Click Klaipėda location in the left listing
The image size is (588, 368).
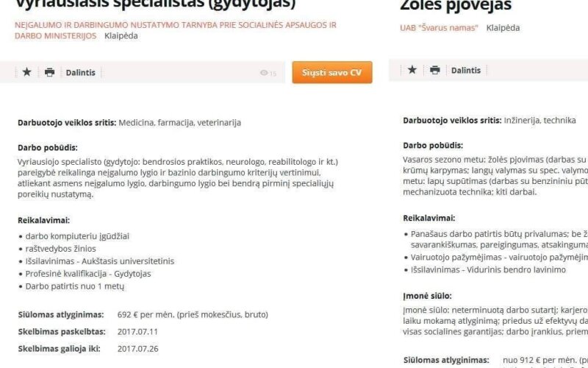coord(121,35)
